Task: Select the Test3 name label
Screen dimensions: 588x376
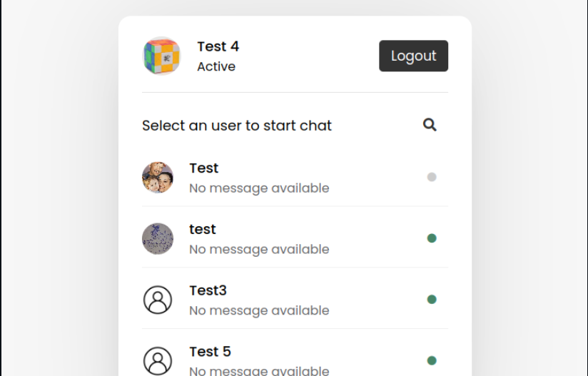Action: 208,290
